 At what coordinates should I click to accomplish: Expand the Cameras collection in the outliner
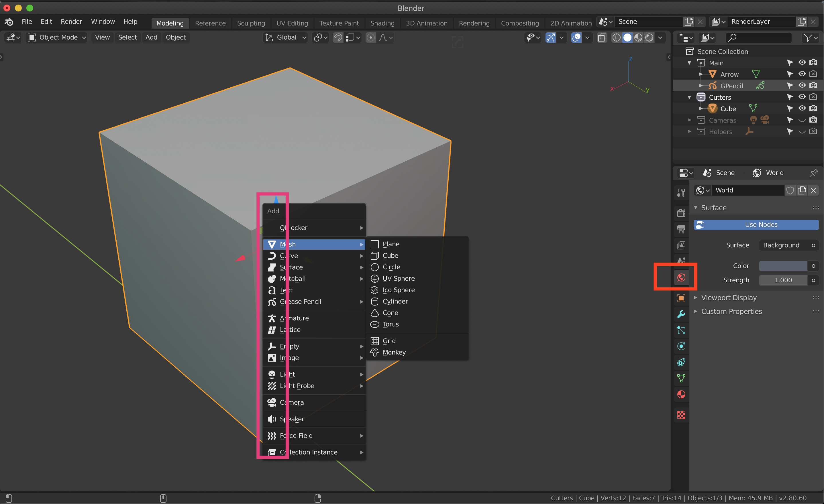(689, 120)
